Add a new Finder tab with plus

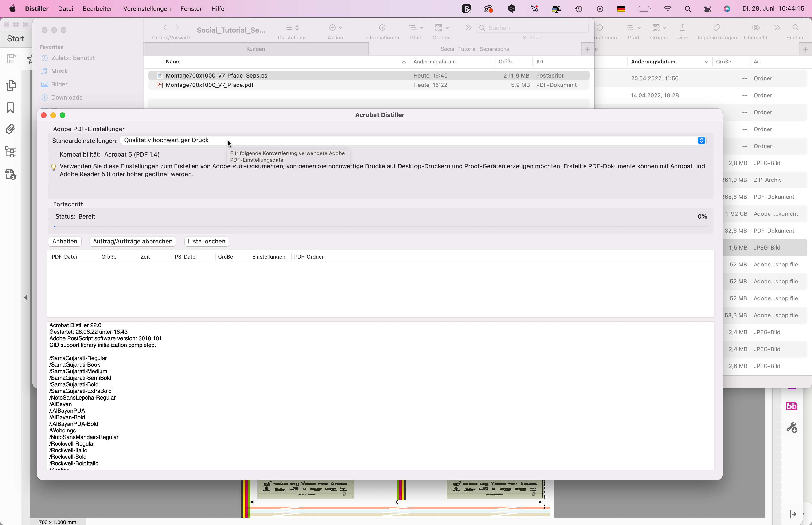[587, 49]
